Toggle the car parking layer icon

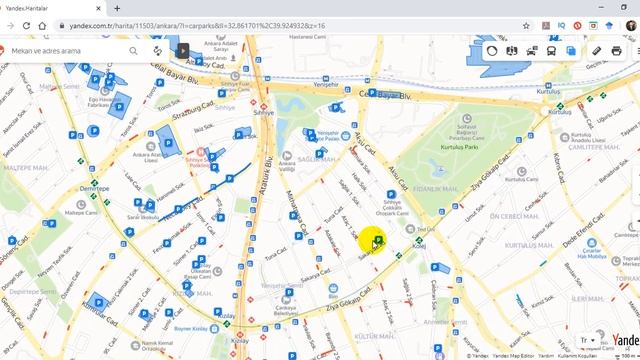point(531,51)
